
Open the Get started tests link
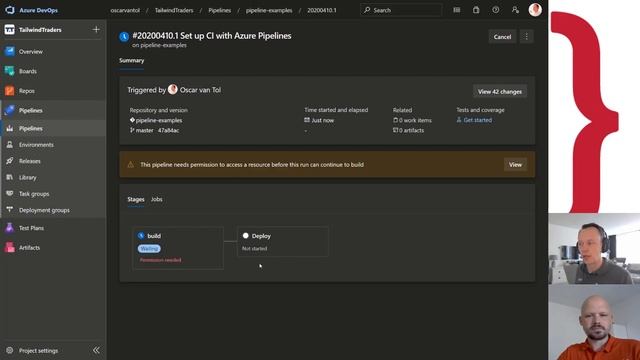(477, 120)
